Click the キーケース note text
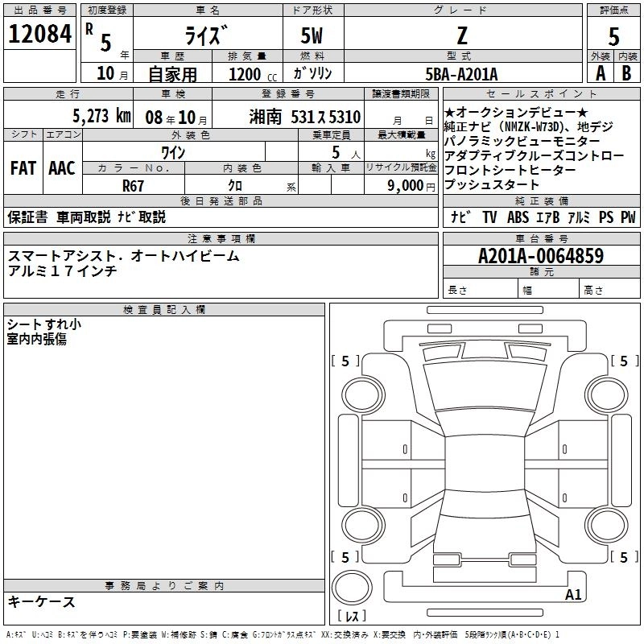 [x=42, y=601]
